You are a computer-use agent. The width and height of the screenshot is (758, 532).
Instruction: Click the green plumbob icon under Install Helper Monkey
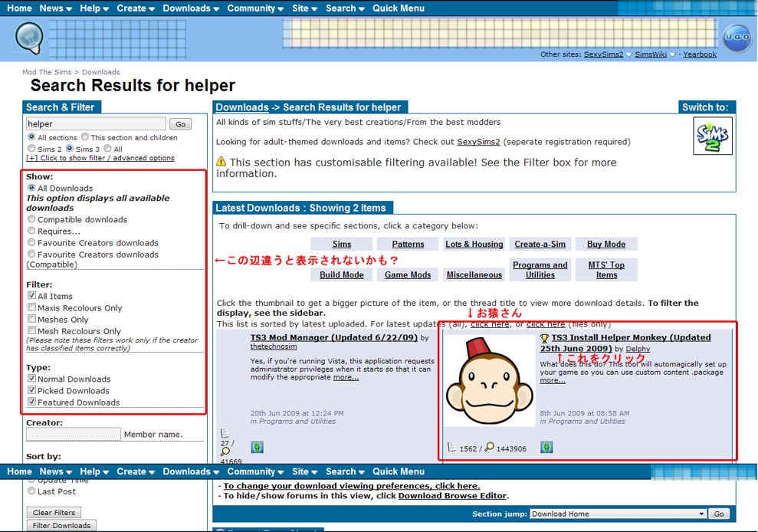pyautogui.click(x=546, y=447)
